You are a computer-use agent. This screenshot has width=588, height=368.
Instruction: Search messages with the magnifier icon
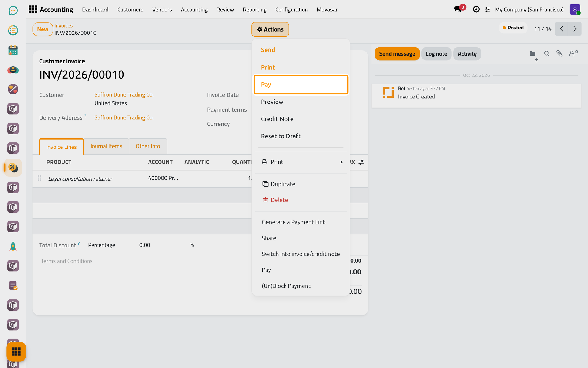(x=547, y=54)
